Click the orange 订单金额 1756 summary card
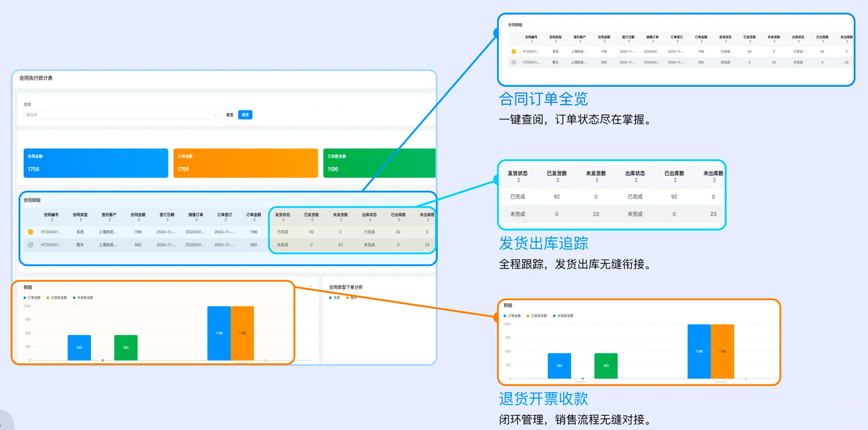This screenshot has width=868, height=430. tap(245, 163)
